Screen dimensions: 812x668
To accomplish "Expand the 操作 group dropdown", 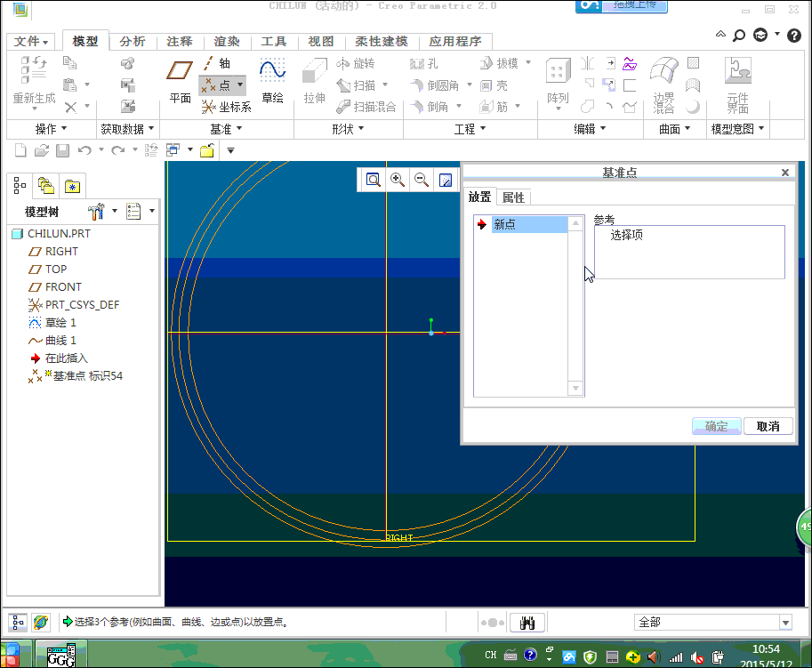I will (x=51, y=129).
